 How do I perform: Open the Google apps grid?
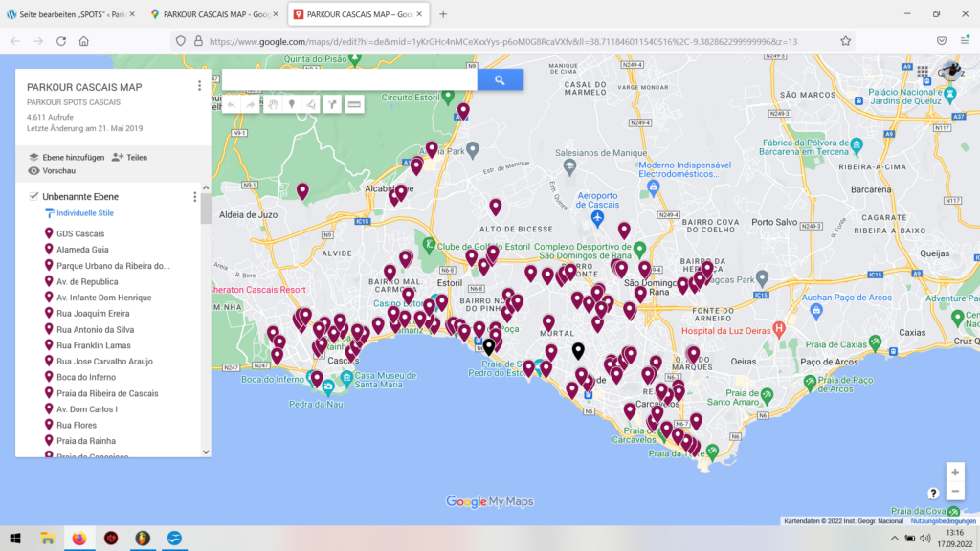[x=923, y=72]
